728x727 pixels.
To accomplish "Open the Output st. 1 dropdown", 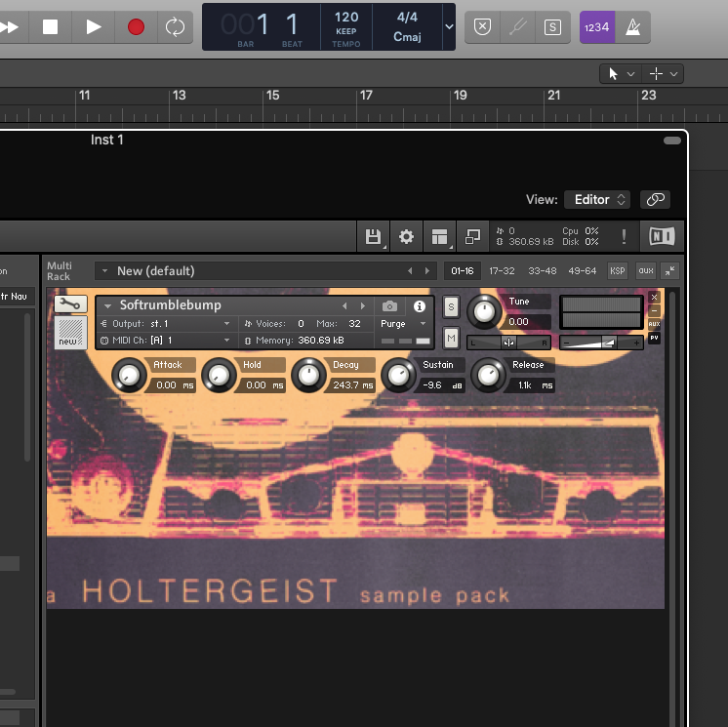I will tap(166, 324).
